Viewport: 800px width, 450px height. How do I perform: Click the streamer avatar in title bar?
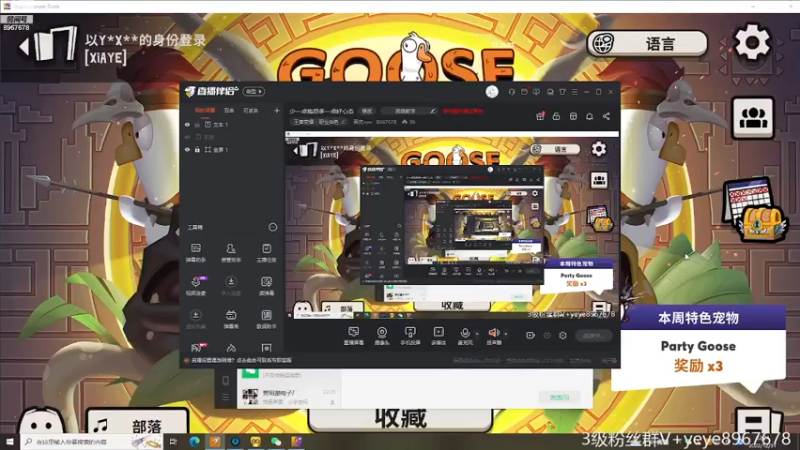(x=492, y=92)
